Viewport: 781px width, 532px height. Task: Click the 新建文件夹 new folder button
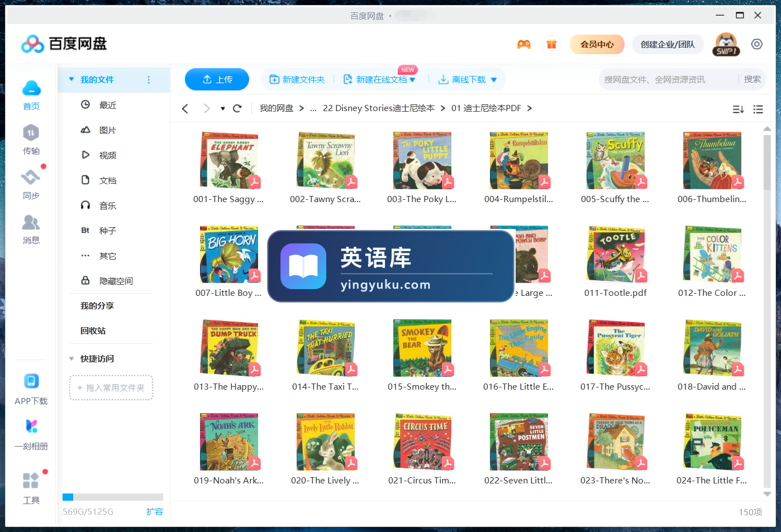click(297, 79)
